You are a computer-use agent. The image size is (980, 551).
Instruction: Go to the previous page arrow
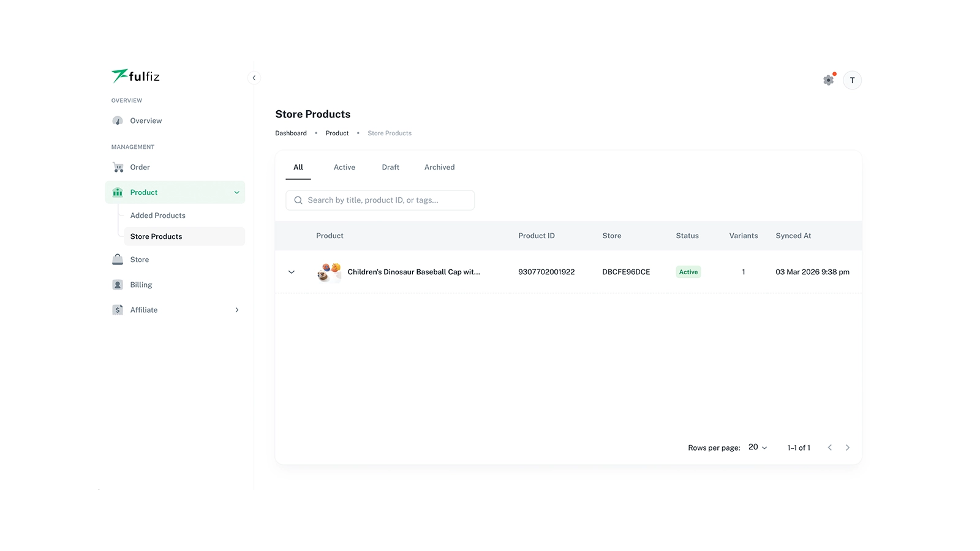click(x=830, y=448)
